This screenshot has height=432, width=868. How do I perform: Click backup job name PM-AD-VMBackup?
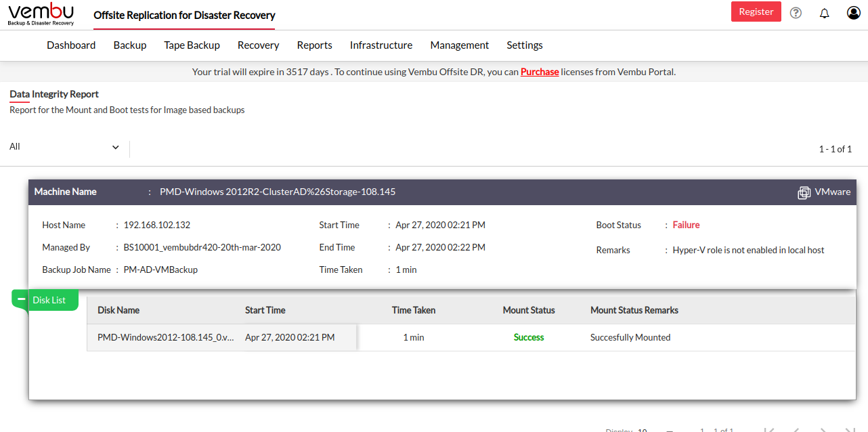[x=160, y=269]
